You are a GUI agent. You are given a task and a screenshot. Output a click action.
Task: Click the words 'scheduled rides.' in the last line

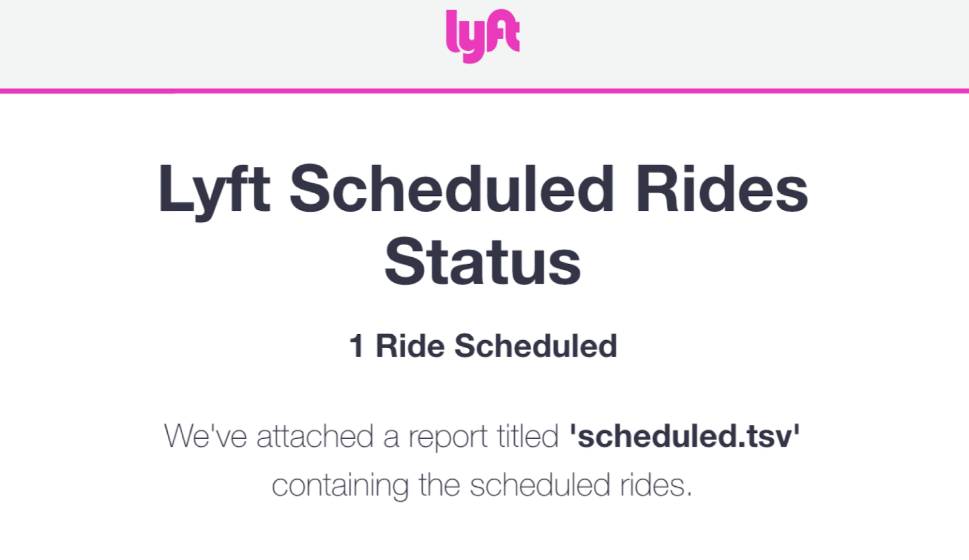point(581,485)
